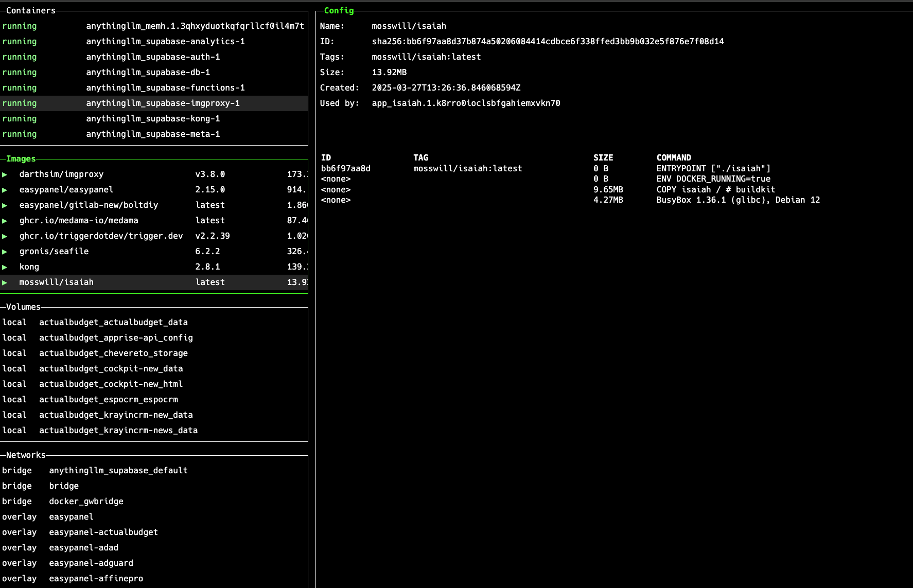
Task: Click the arrow icon beside ghcr.io/medama-io/medama
Action: click(5, 221)
